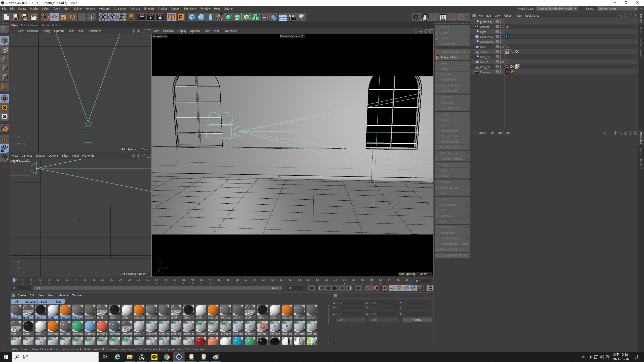644x362 pixels.
Task: Click the New Project icon
Action: point(6,17)
